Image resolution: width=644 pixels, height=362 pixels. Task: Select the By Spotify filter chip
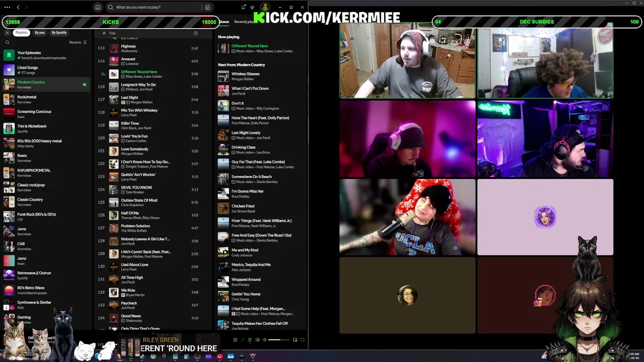click(59, 33)
